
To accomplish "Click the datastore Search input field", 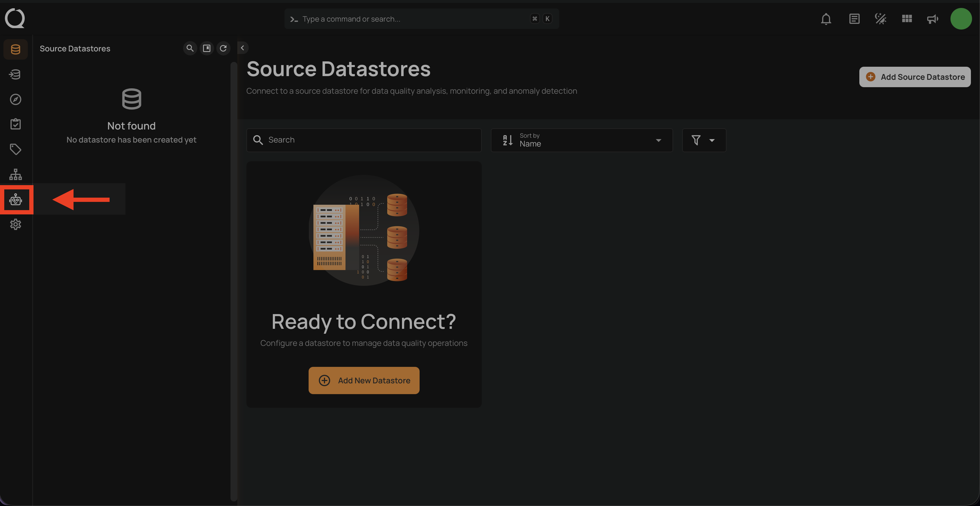I will click(x=369, y=140).
